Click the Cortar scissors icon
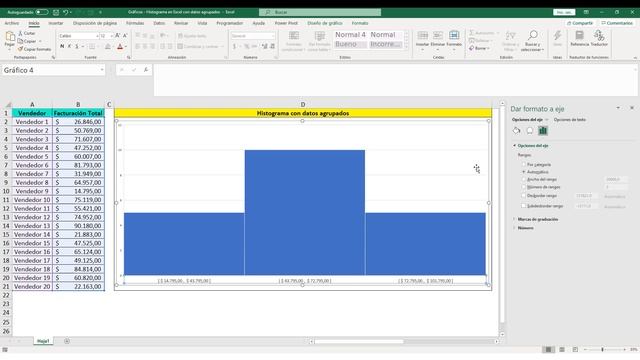Viewport: 640px width, 360px height. [x=20, y=33]
